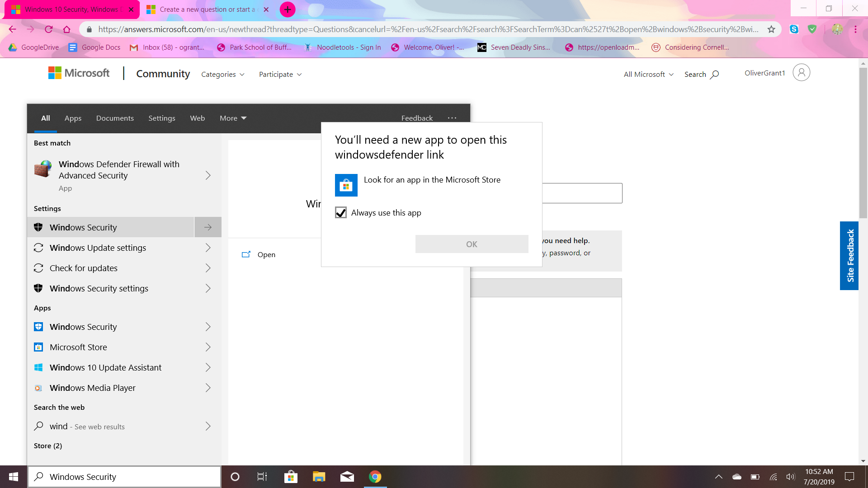Open Action Center notifications icon
Viewport: 868px width, 488px height.
[850, 477]
